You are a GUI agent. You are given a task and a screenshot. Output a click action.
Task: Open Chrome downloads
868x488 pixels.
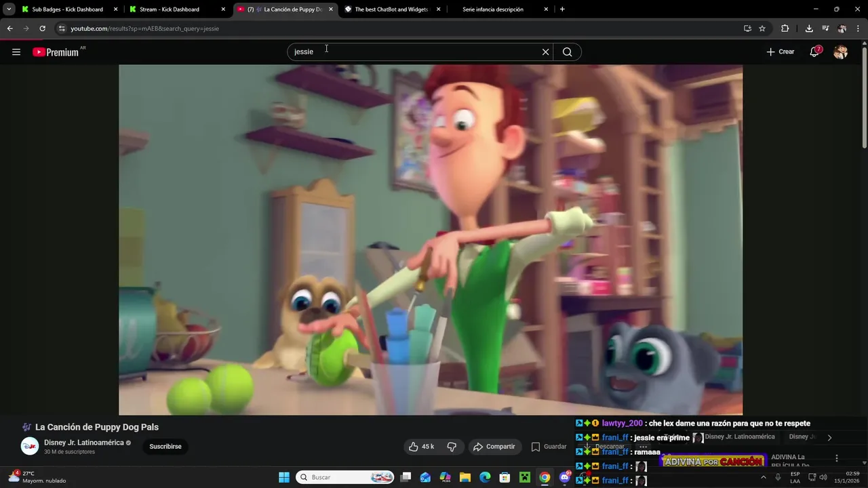[809, 28]
